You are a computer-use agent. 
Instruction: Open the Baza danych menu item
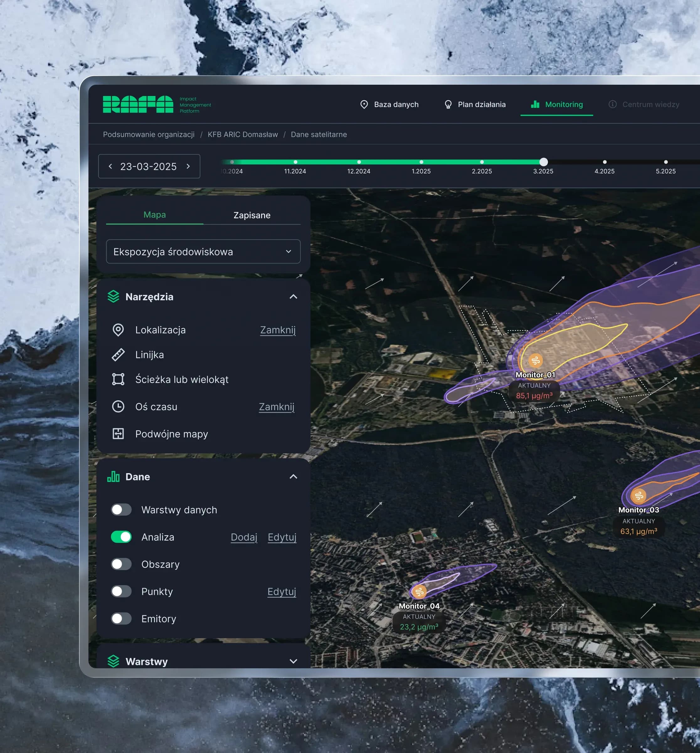pyautogui.click(x=389, y=104)
